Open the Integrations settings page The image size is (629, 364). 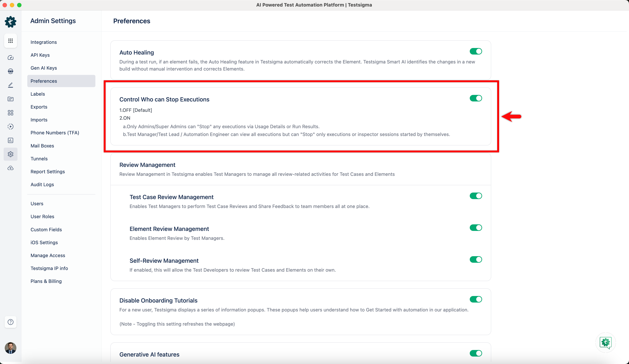click(x=43, y=42)
